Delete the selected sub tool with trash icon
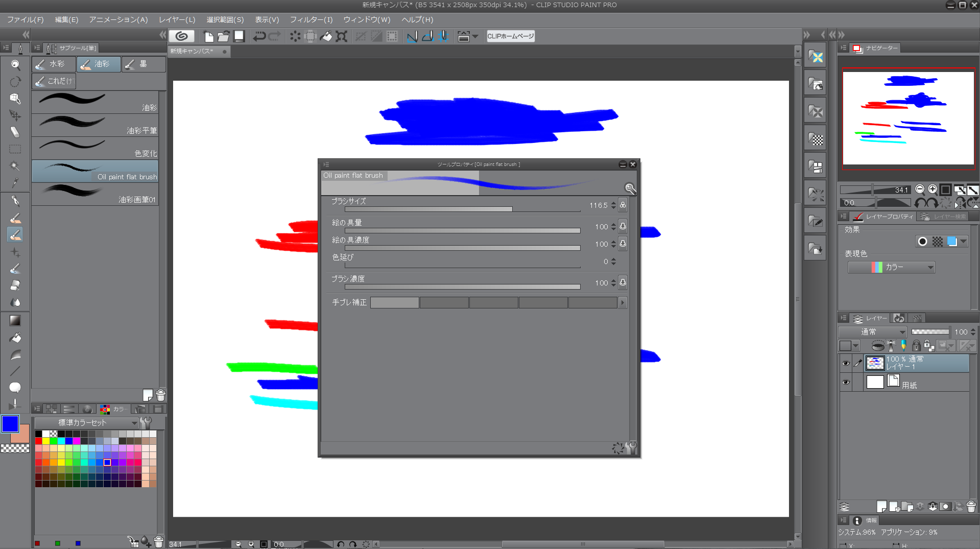Viewport: 980px width, 549px height. (160, 395)
